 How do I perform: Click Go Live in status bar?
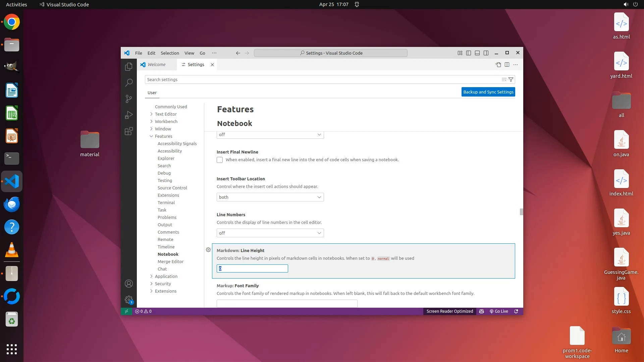click(499, 311)
